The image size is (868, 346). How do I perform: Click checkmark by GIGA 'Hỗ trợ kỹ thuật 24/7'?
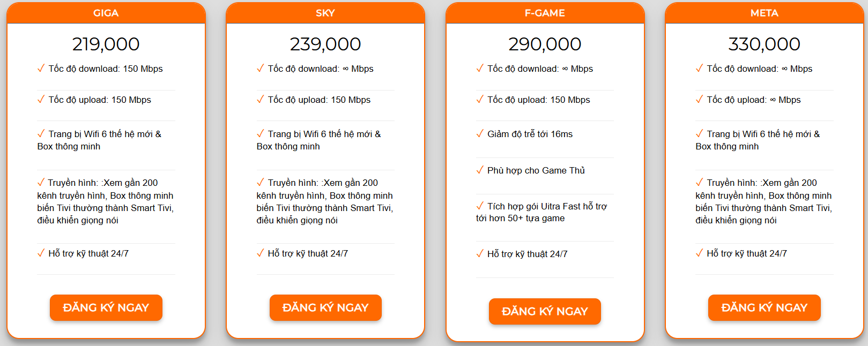pos(41,253)
